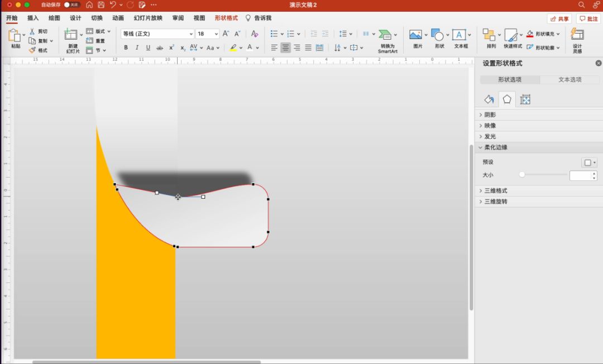Apply strikethrough formatting

[160, 47]
